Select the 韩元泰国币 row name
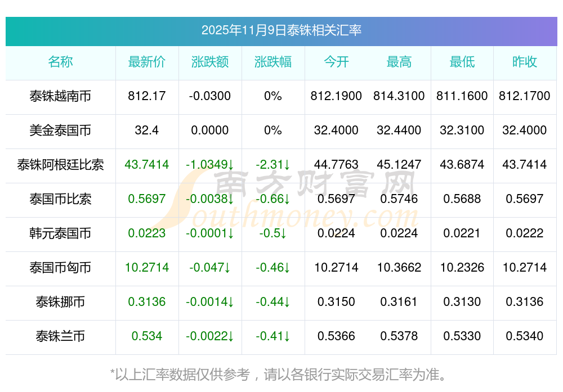This screenshot has width=563, height=392. pos(60,233)
